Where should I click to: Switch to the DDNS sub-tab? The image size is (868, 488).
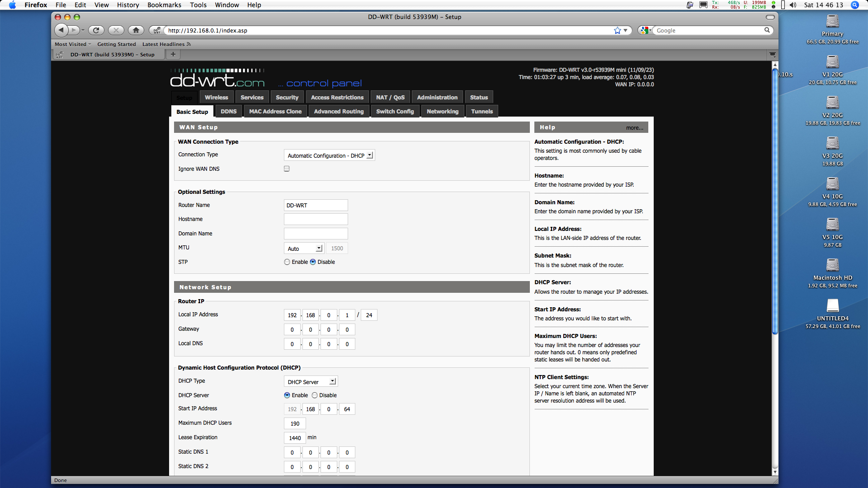(x=229, y=111)
